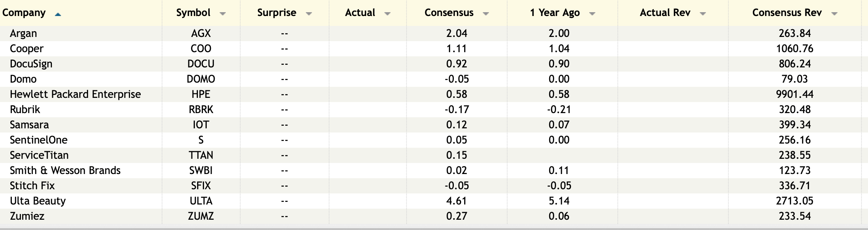
Task: Click the Company ascending sort arrow
Action: [58, 14]
